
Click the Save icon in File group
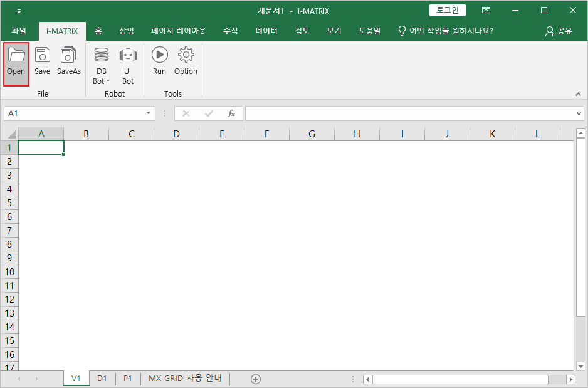43,61
